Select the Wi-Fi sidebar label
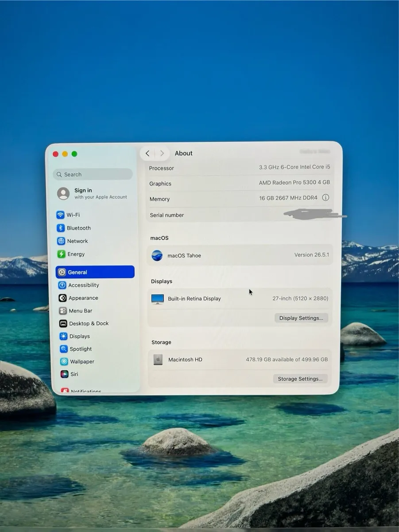 tap(73, 215)
